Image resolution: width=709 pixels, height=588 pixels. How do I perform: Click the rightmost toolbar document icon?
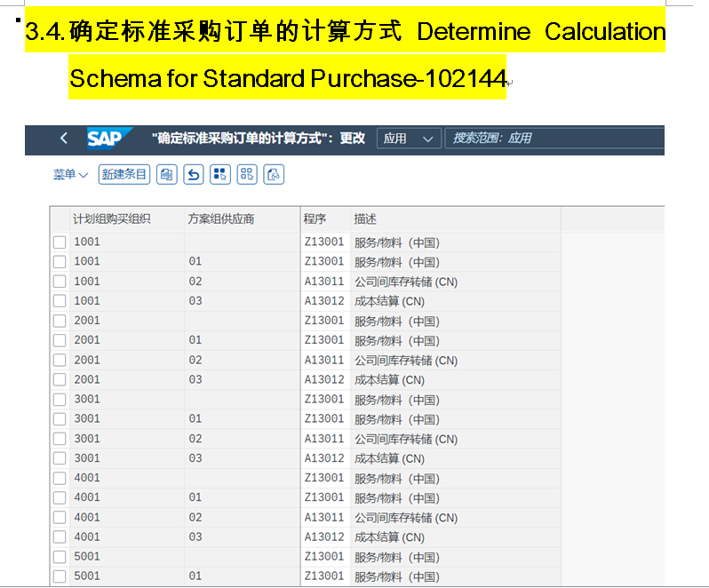click(274, 174)
